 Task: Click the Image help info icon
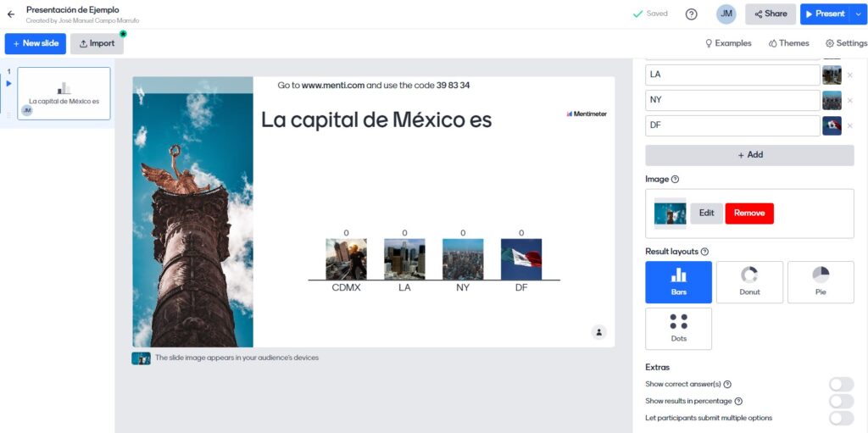coord(675,180)
